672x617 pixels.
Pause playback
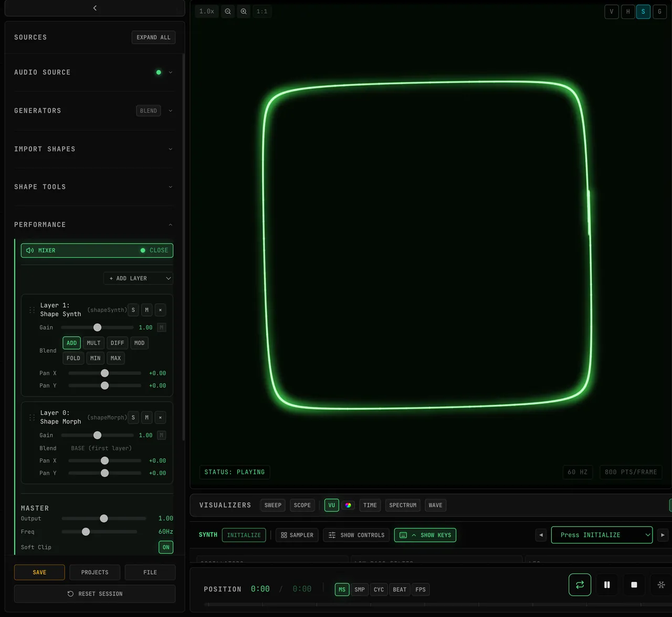(607, 584)
